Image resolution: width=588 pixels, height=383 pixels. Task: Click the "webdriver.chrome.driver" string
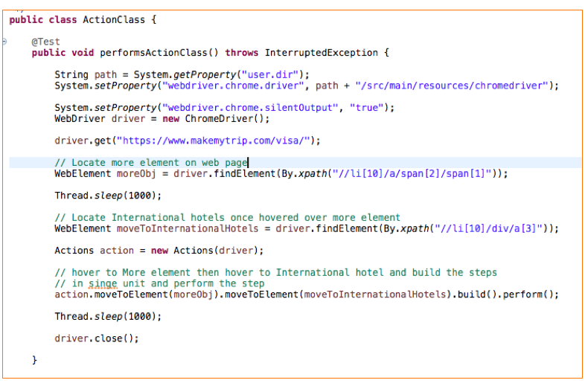tap(232, 86)
